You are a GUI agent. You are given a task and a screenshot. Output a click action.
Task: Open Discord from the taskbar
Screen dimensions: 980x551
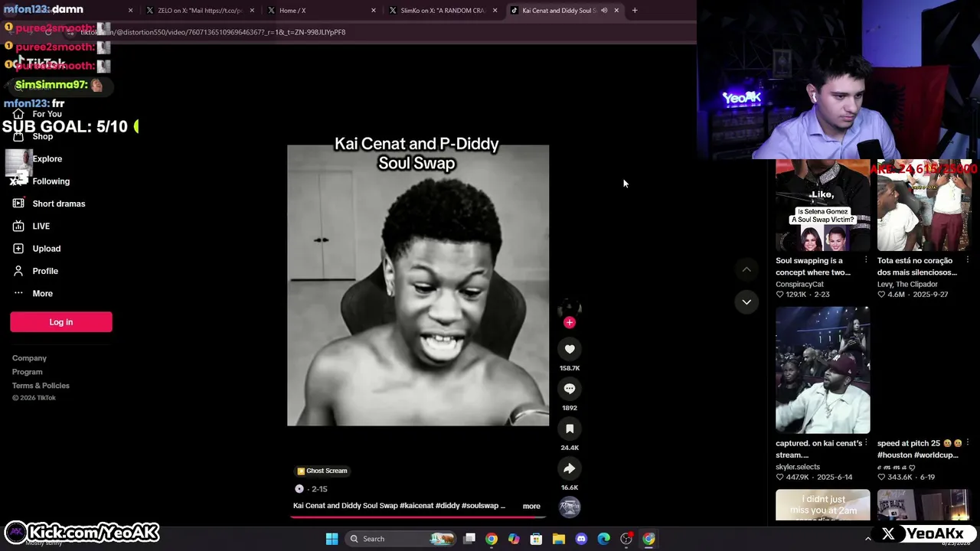(x=581, y=539)
